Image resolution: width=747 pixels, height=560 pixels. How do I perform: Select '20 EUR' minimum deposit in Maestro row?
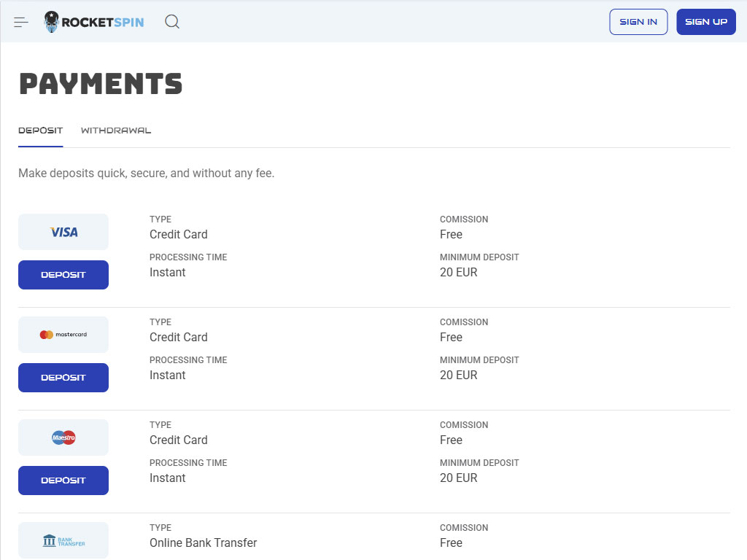(458, 478)
